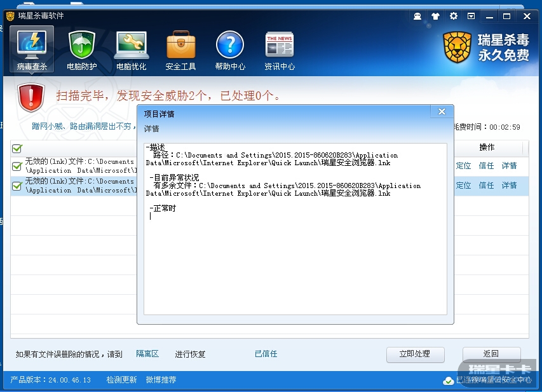Open the skin (shirt) icon in title bar
The height and width of the screenshot is (392, 542).
click(435, 16)
